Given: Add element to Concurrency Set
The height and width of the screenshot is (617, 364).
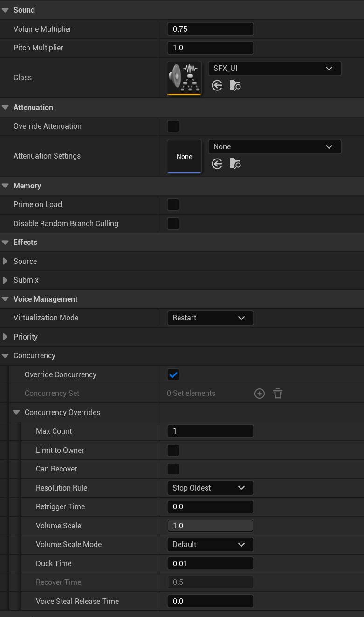Looking at the screenshot, I should click(260, 394).
